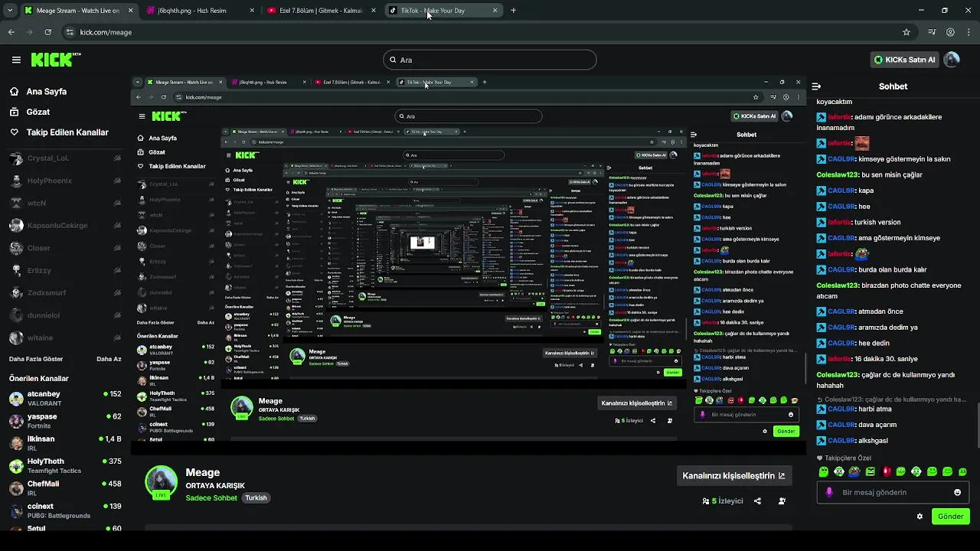Screen dimensions: 980x551
Task: Collapse followed channels with the large Daha Az
Action: pyautogui.click(x=109, y=359)
